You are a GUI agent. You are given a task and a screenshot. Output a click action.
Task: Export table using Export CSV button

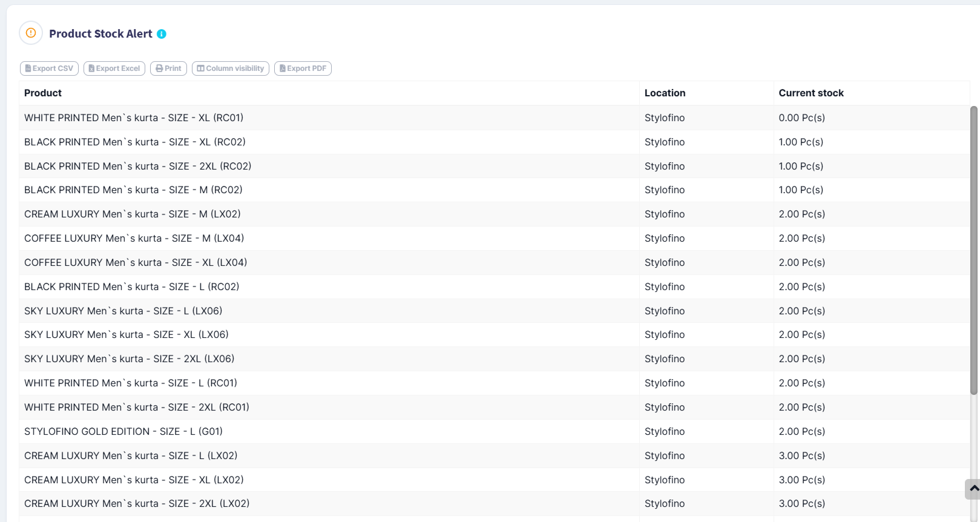50,68
